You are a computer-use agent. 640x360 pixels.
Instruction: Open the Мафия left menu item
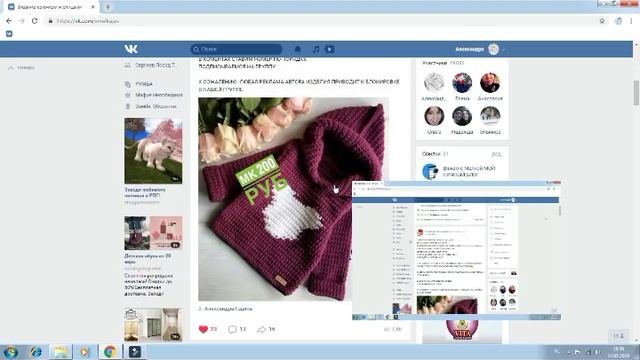coord(153,95)
